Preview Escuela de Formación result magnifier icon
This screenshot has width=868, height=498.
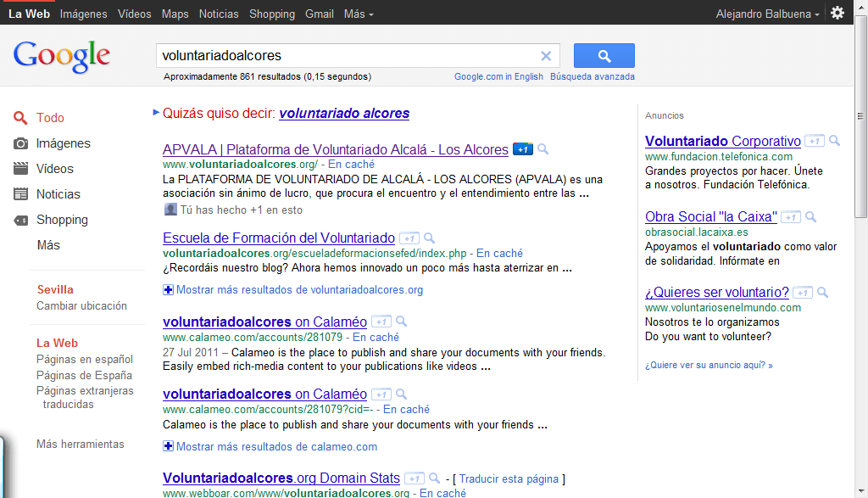429,238
